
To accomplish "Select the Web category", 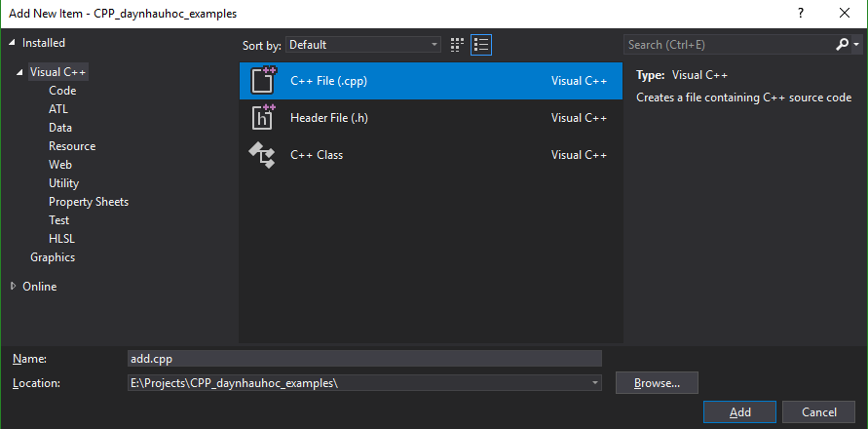I will 60,165.
